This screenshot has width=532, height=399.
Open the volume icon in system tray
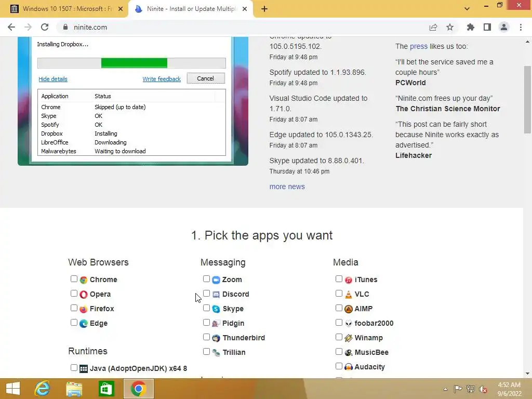[483, 389]
